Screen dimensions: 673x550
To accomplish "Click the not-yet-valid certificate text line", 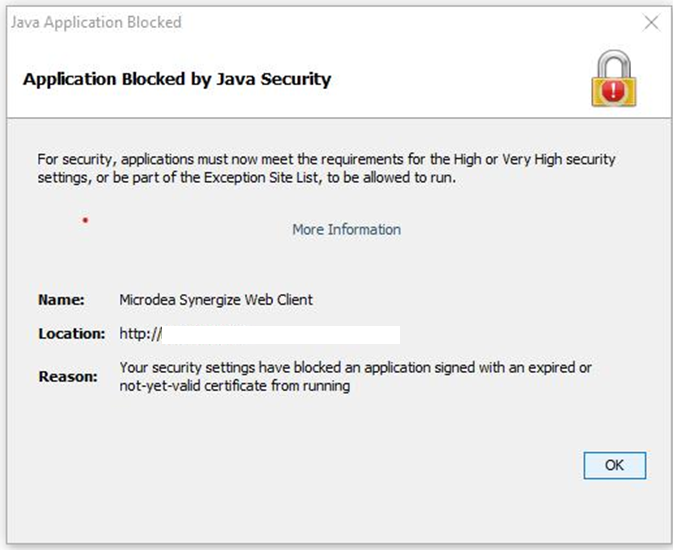I will (x=234, y=386).
